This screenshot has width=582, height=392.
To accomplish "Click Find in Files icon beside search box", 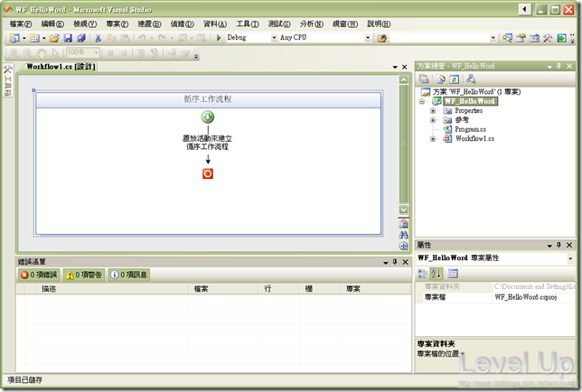I will click(x=382, y=38).
